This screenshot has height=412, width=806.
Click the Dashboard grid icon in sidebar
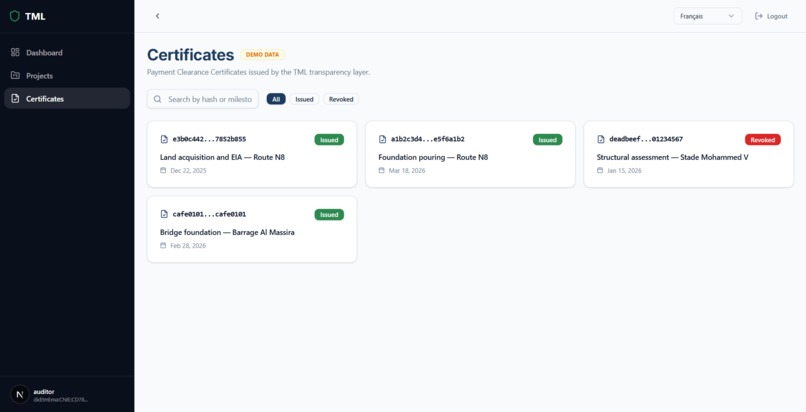(15, 52)
